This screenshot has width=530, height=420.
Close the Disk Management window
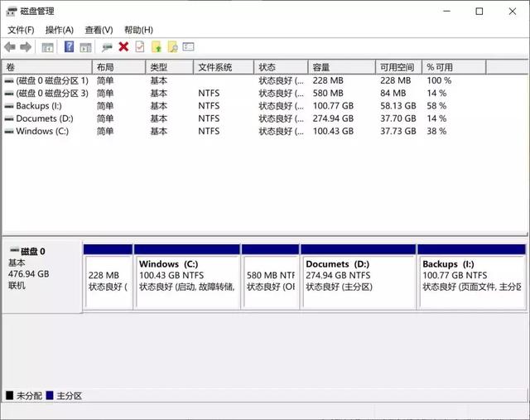(x=513, y=11)
